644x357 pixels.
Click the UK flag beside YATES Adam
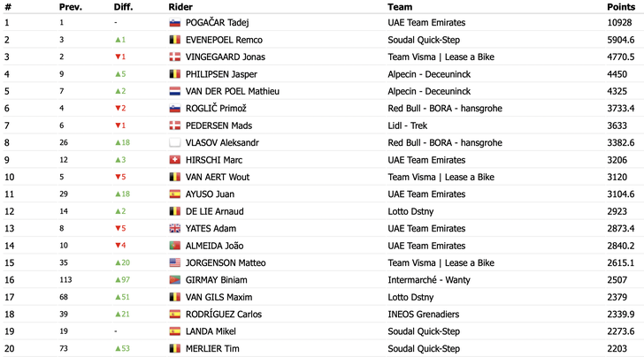[175, 229]
